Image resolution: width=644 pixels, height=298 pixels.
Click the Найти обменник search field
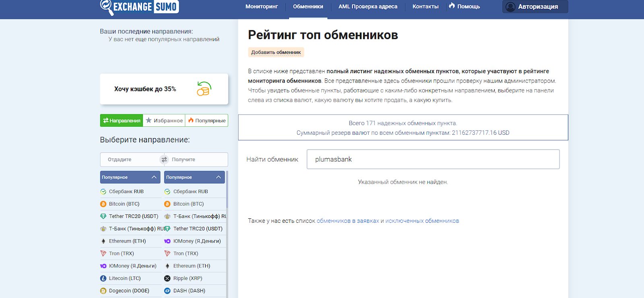coord(433,159)
